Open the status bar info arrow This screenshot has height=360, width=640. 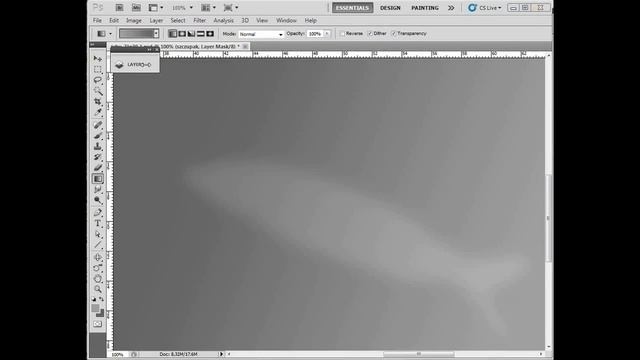(222, 354)
